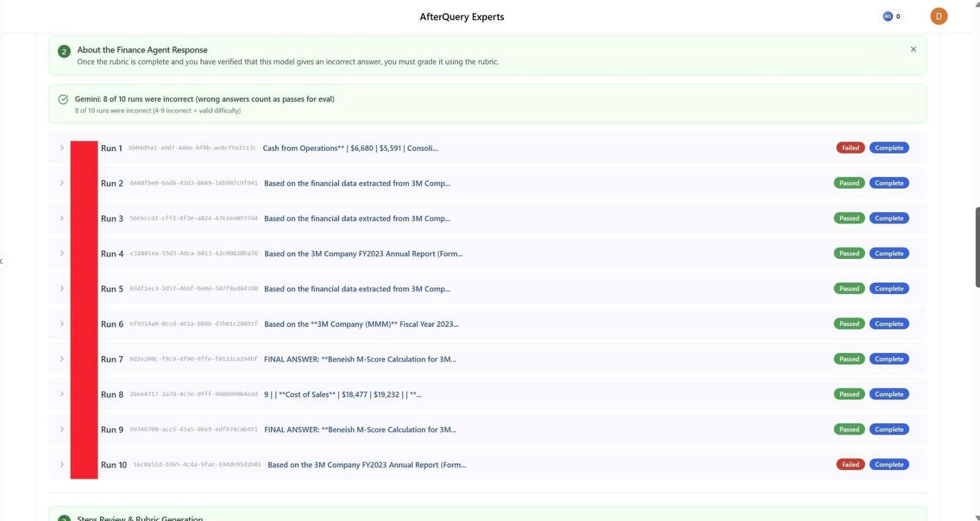Click the Passed badge on Run 2
Screen dimensions: 980x521
coord(849,183)
